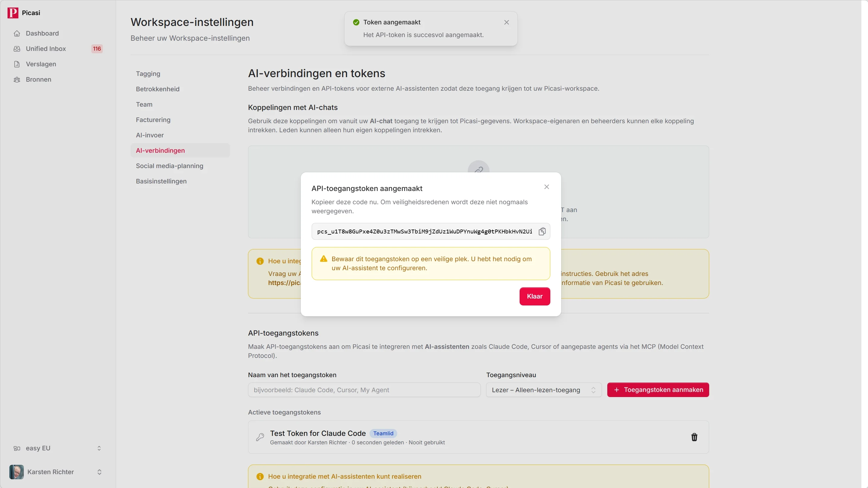This screenshot has height=488, width=868.
Task: Click Toegangstoken aanmaken button
Action: click(x=658, y=390)
